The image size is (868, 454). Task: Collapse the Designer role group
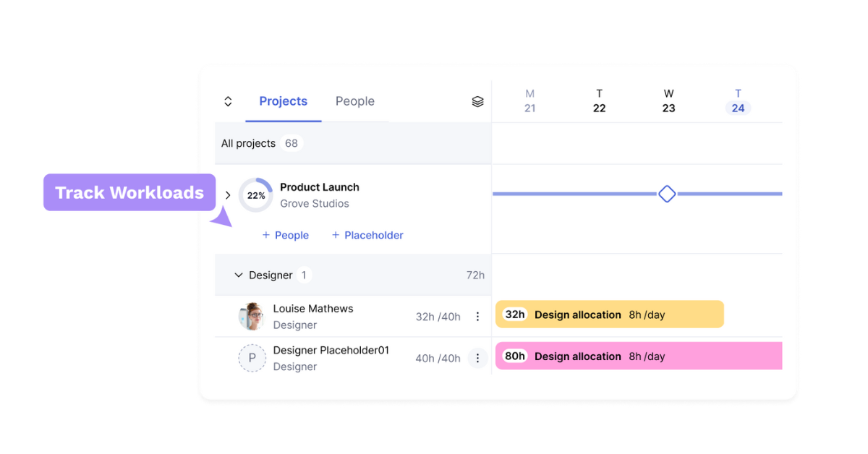(x=239, y=275)
